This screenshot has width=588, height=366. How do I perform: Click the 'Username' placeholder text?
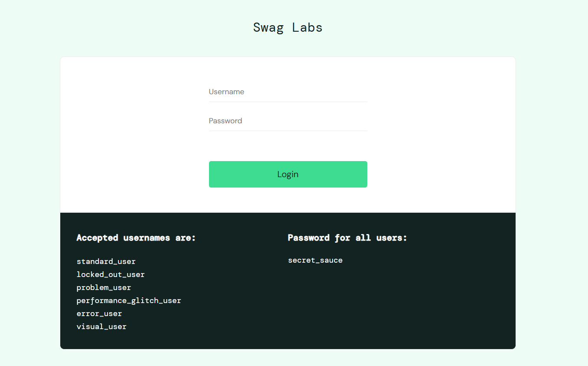[226, 92]
